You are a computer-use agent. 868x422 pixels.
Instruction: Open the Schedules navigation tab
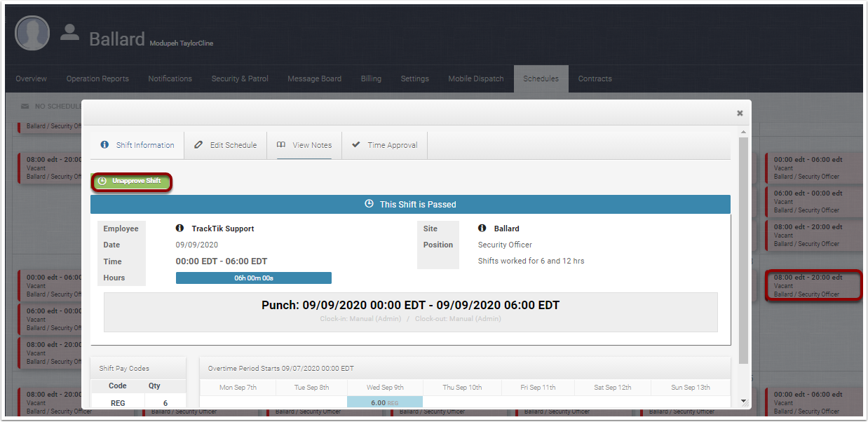point(541,79)
